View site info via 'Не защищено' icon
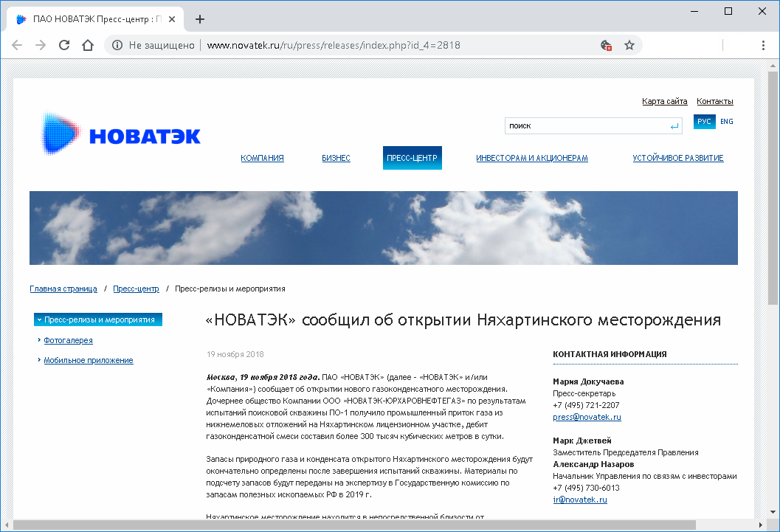This screenshot has height=532, width=780. click(117, 45)
